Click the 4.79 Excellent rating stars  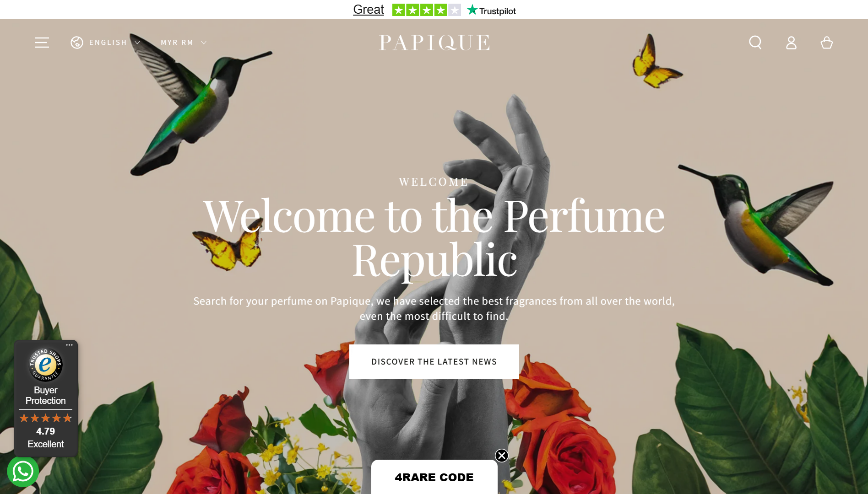tap(45, 418)
